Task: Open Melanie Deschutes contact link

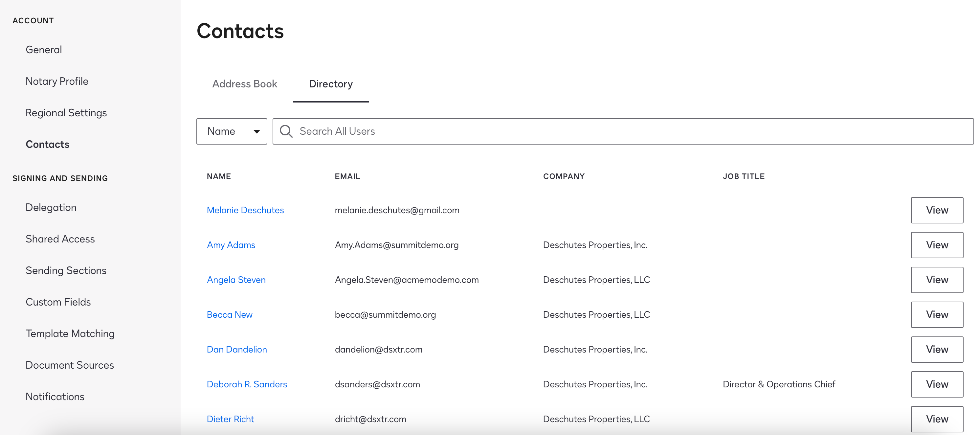Action: coord(245,210)
